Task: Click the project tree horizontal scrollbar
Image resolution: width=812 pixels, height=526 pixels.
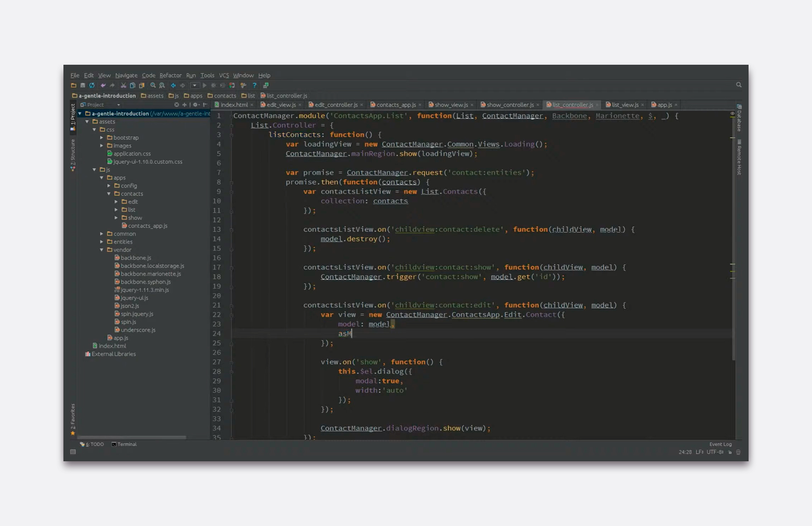Action: click(132, 437)
